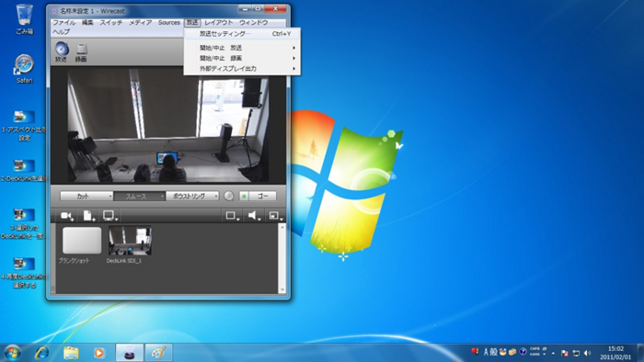Open the ファイル menu
Screen dimensions: 644x362
point(64,23)
